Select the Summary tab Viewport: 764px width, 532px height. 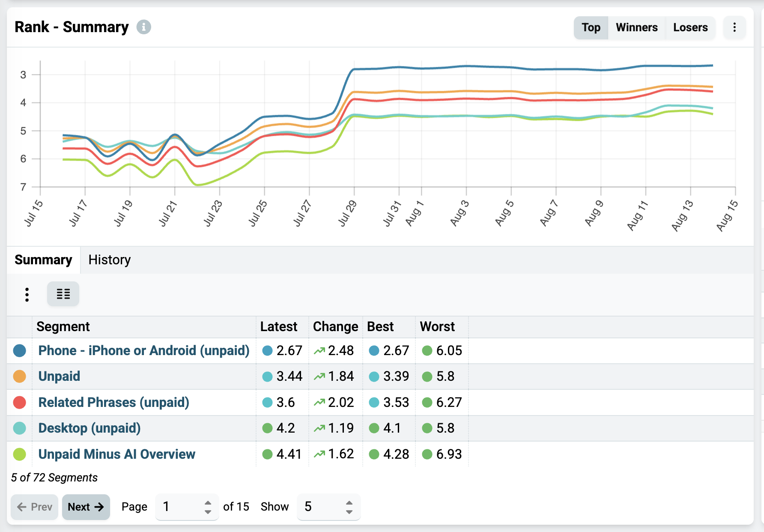pos(43,260)
